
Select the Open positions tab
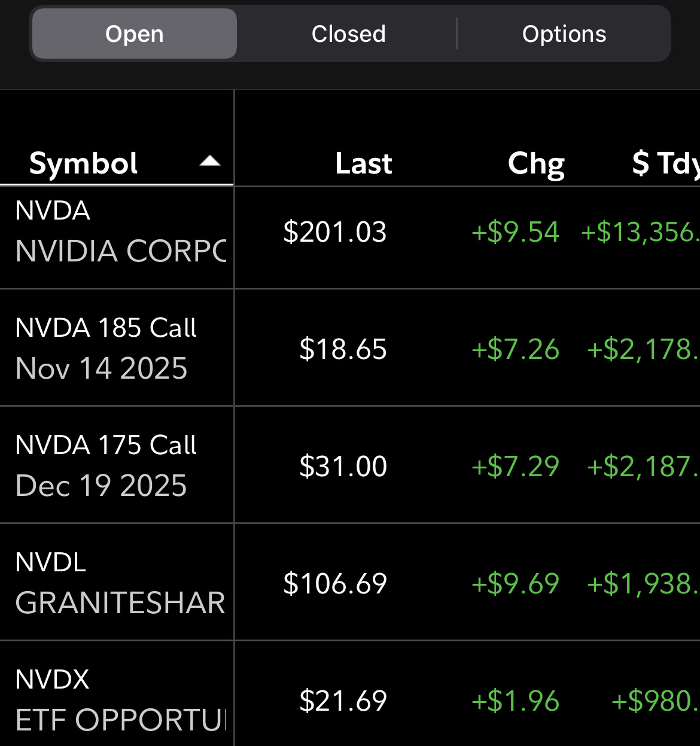click(135, 34)
